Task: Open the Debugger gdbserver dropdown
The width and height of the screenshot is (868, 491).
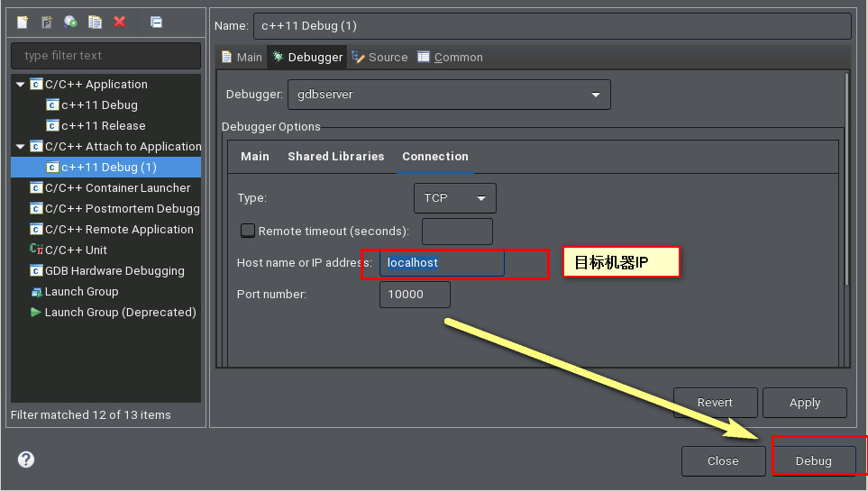Action: pyautogui.click(x=448, y=95)
